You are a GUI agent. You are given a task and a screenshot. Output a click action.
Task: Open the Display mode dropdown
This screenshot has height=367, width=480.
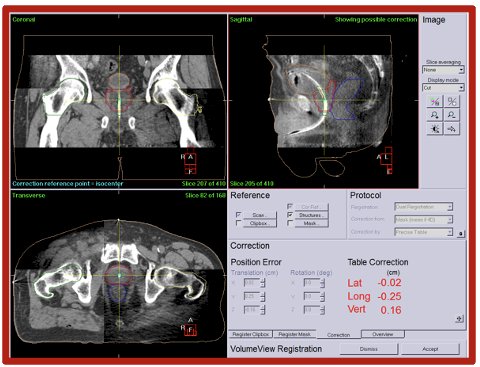pyautogui.click(x=443, y=88)
